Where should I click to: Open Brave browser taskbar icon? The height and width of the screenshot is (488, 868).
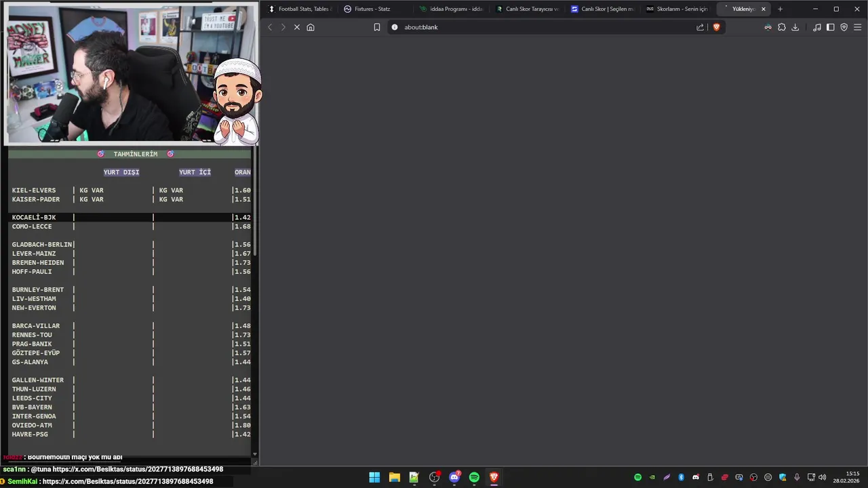(494, 477)
